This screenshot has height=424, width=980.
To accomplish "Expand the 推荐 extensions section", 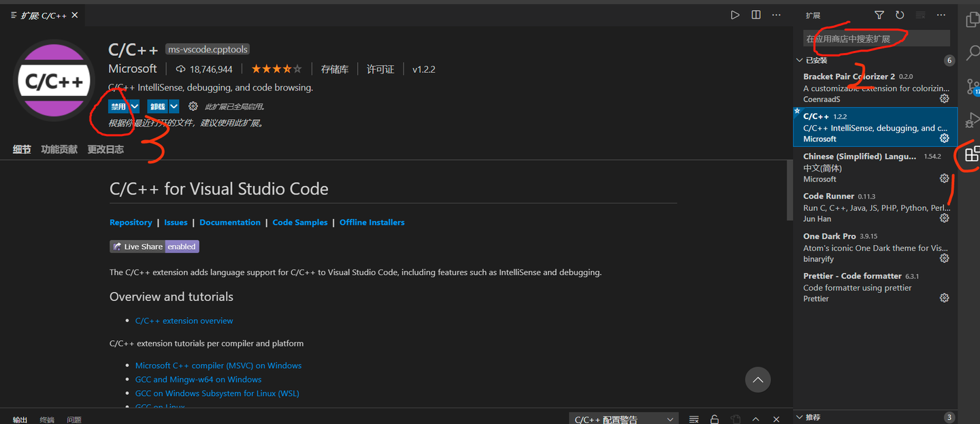I will [800, 417].
